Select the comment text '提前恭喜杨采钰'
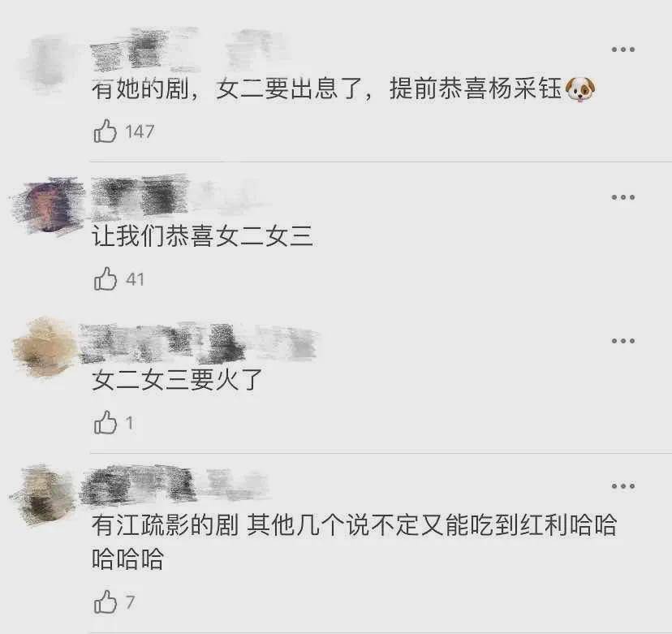 [x=476, y=89]
